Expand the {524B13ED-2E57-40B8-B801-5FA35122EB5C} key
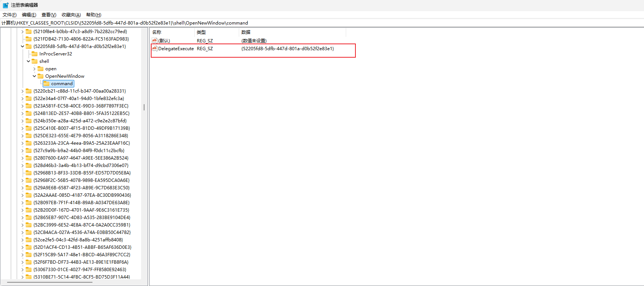Image resolution: width=644 pixels, height=286 pixels. [22, 113]
